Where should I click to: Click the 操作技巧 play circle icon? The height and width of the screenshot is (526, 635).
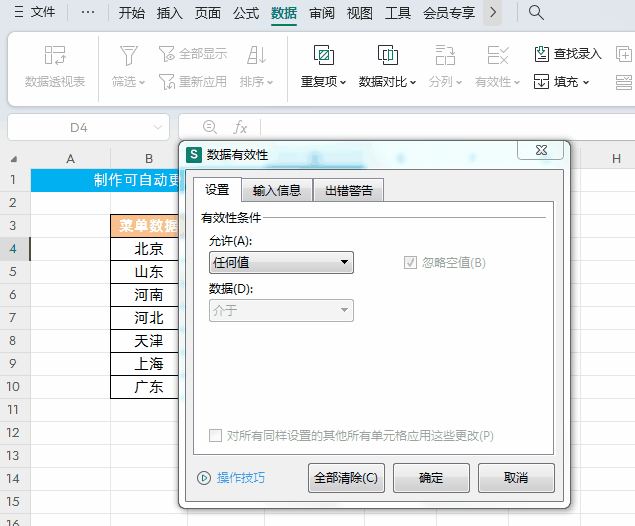tap(204, 478)
